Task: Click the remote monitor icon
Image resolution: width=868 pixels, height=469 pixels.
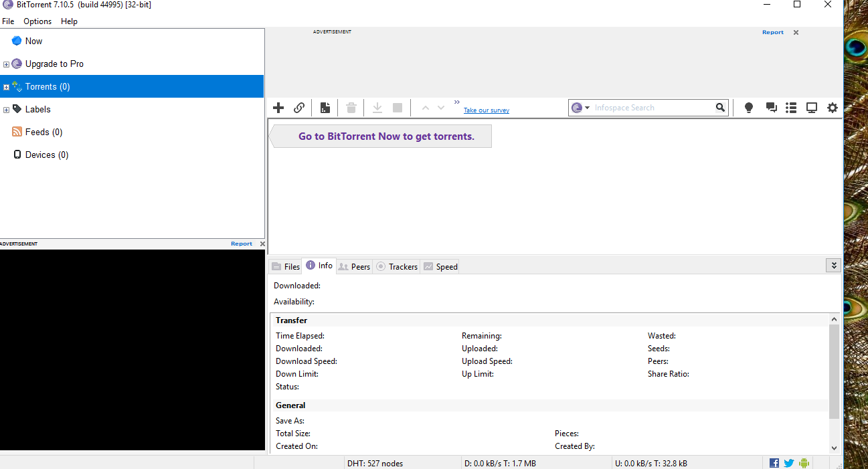Action: [x=811, y=108]
